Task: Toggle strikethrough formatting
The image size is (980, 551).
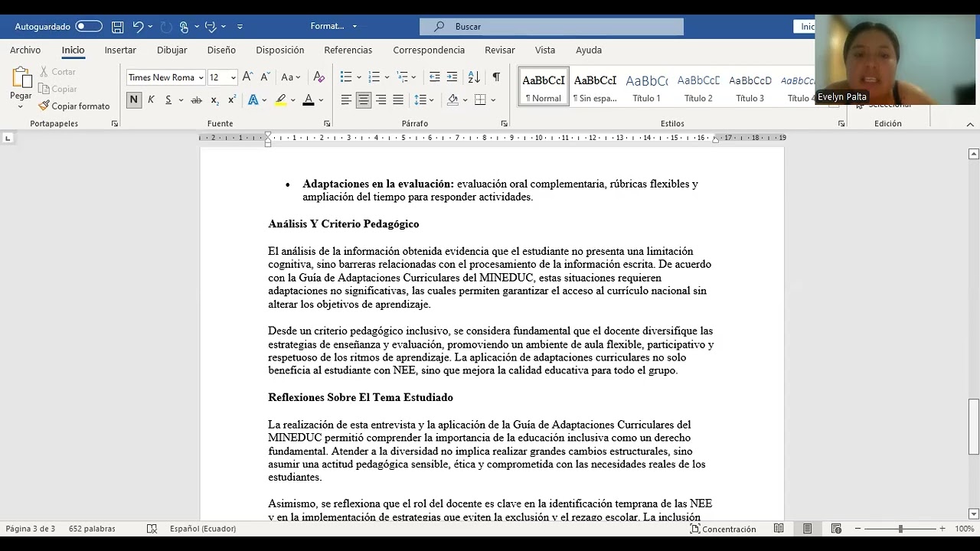Action: point(197,100)
